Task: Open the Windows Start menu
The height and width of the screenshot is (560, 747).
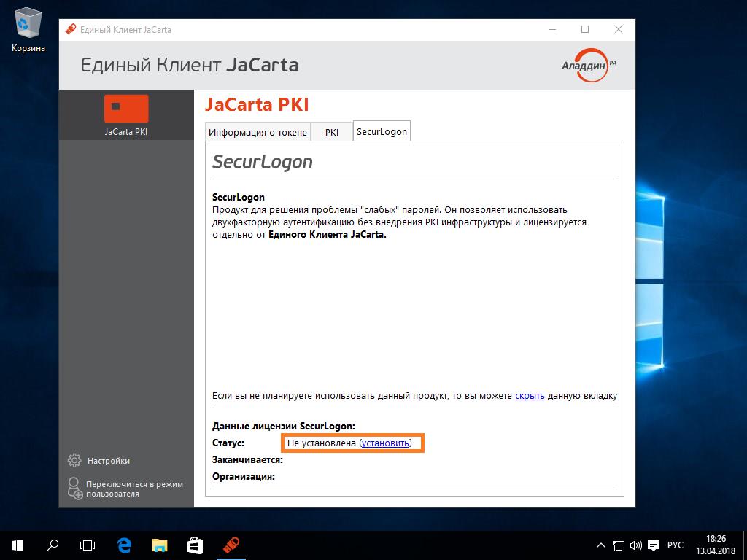Action: pos(18,545)
